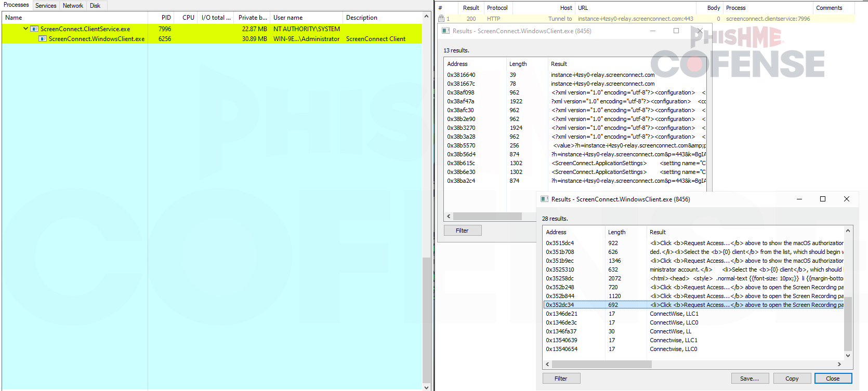868x391 pixels.
Task: Maximize the 13 results window
Action: point(676,31)
